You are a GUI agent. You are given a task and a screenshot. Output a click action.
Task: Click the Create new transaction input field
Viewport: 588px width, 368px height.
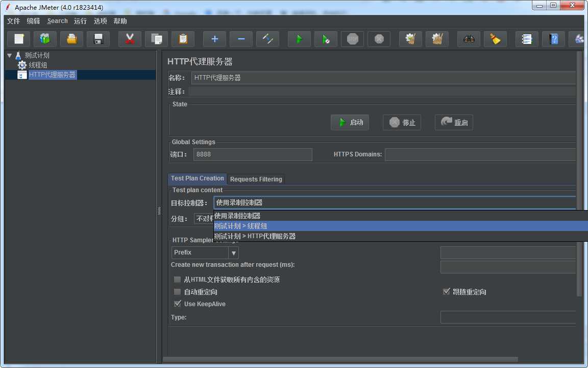(x=508, y=267)
